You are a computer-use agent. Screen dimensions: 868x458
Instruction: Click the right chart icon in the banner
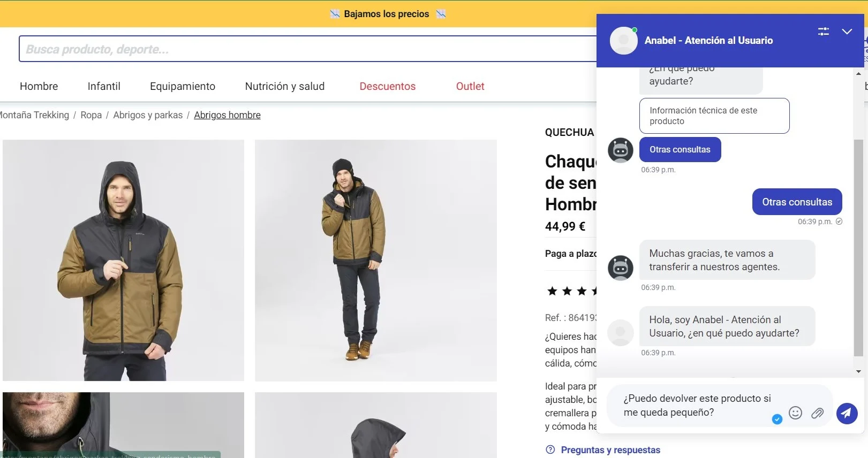(441, 14)
